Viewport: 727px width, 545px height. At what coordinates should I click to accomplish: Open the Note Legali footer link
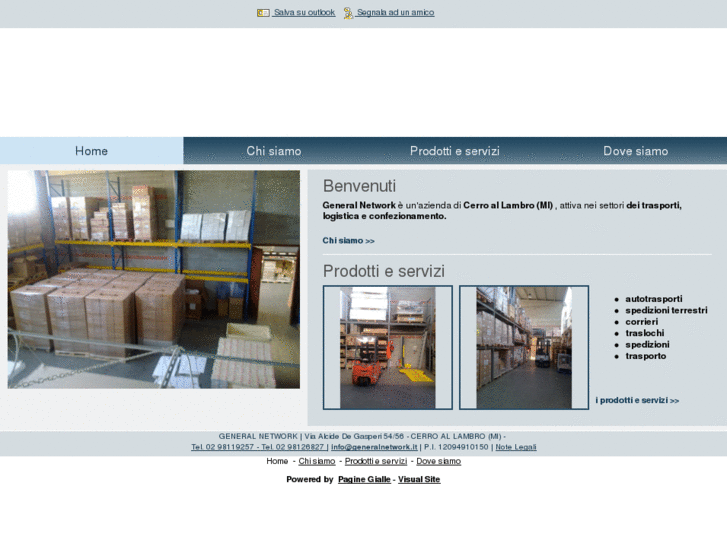click(x=516, y=447)
